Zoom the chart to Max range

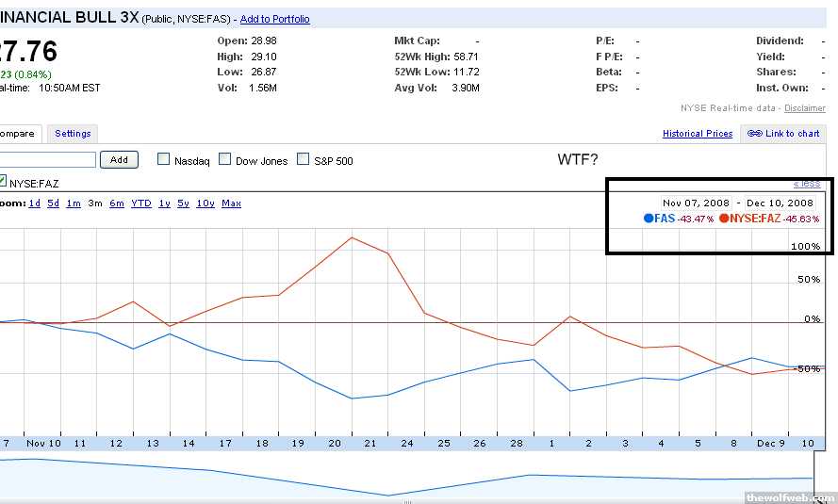[231, 203]
